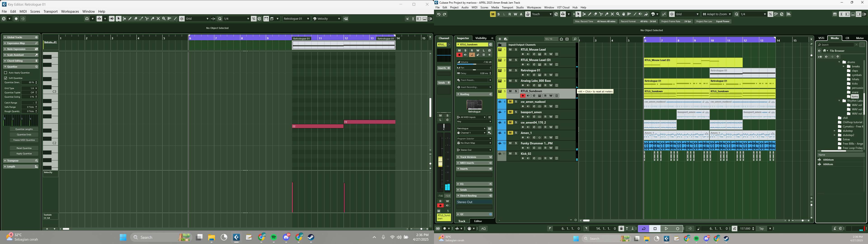Pick the Scissors split tool in Key Editor
Viewport: 868px width, 244px height.
[x=147, y=19]
